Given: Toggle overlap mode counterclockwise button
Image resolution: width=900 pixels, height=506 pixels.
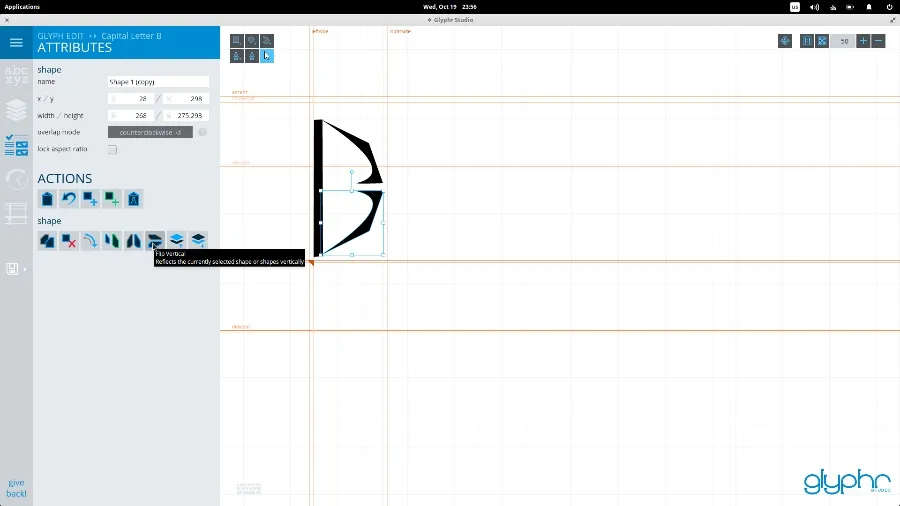Looking at the screenshot, I should click(x=150, y=132).
